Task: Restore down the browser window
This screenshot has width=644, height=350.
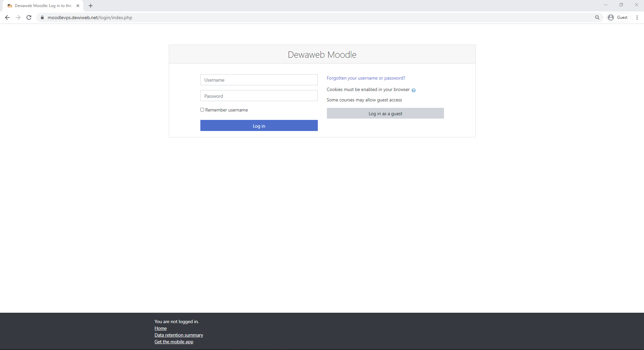Action: pyautogui.click(x=621, y=5)
